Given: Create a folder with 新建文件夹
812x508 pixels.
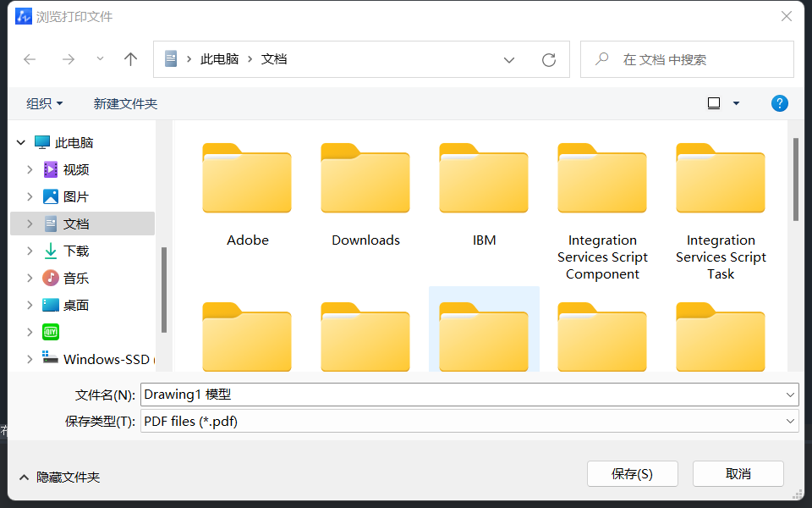Looking at the screenshot, I should coord(125,103).
